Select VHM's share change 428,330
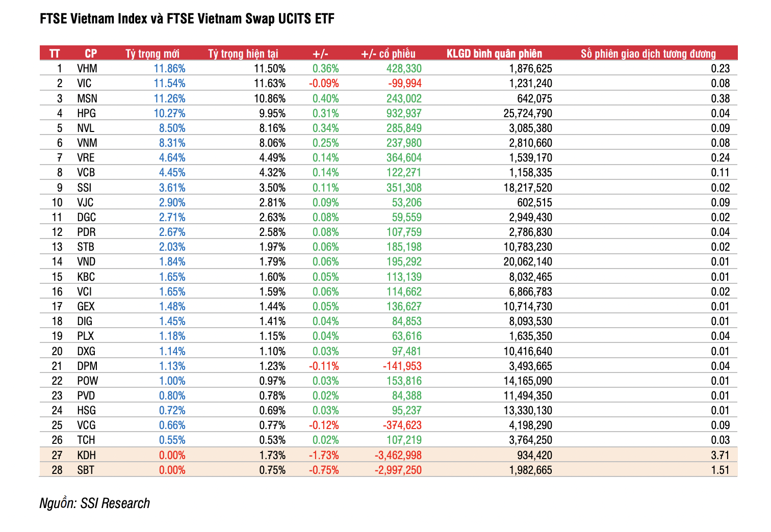 coord(404,68)
